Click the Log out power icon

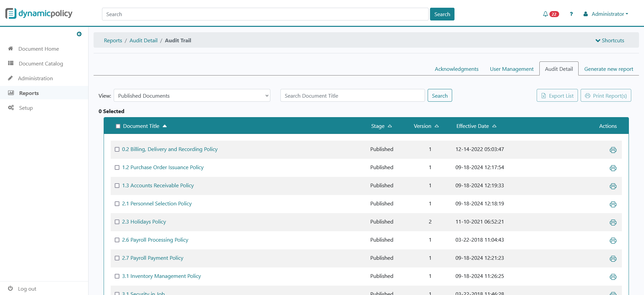tap(10, 289)
